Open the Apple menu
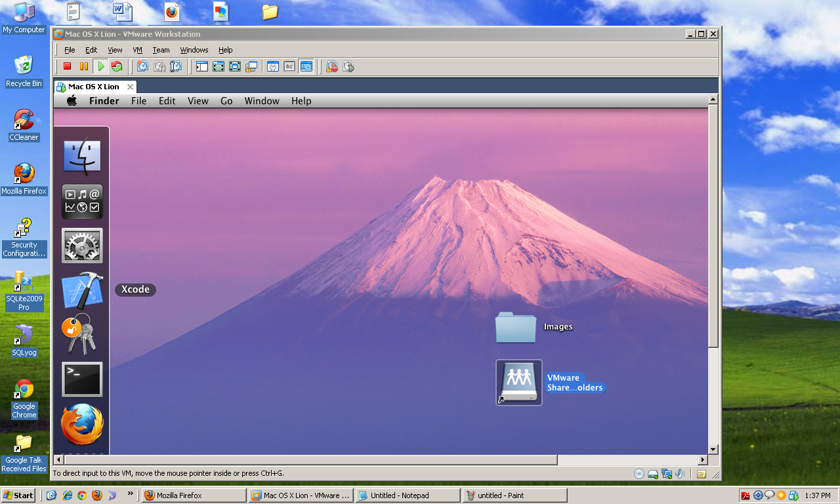This screenshot has width=840, height=504. click(72, 100)
